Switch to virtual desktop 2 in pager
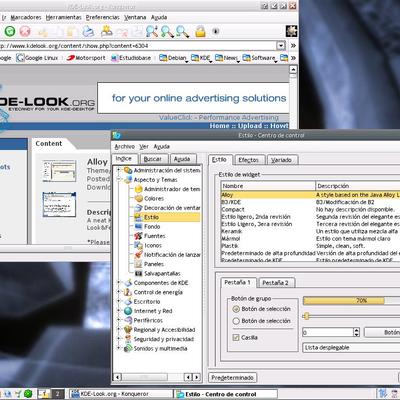Screen dimensions: 400x400 [x=57, y=394]
